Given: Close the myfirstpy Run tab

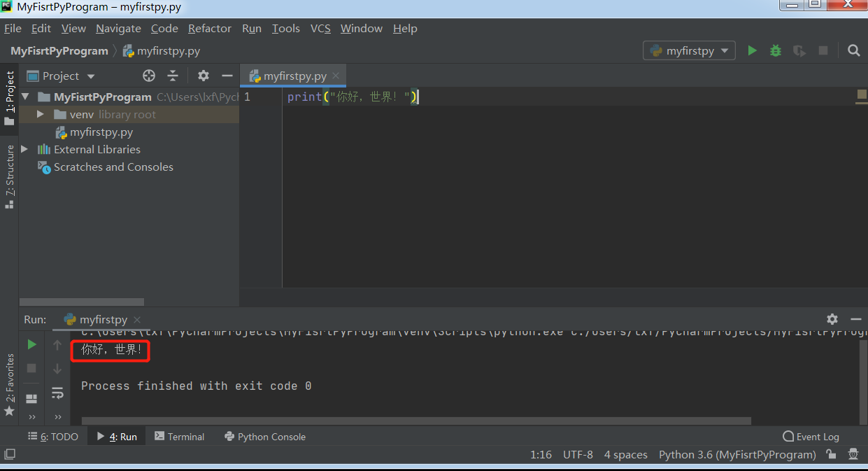Looking at the screenshot, I should coord(137,320).
